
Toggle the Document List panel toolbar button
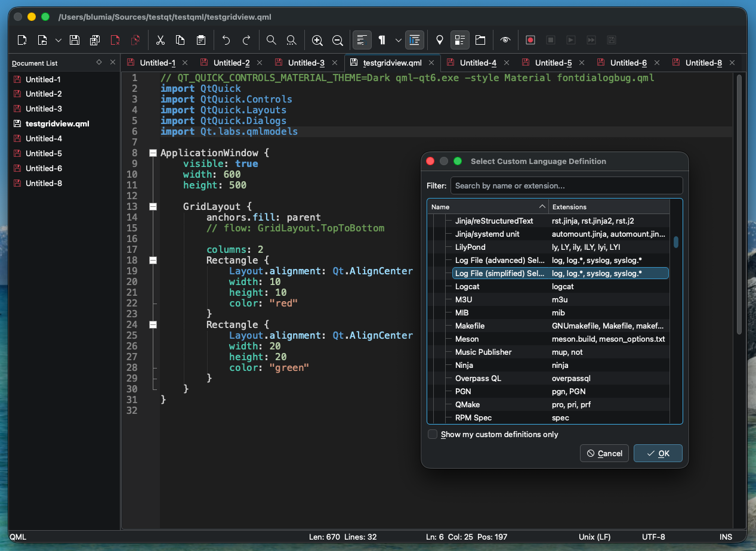pos(459,40)
